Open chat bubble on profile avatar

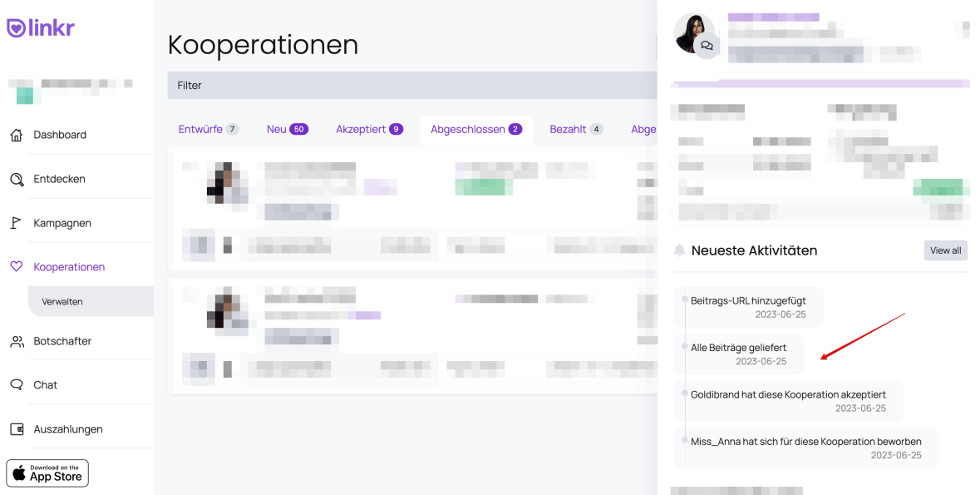(707, 46)
